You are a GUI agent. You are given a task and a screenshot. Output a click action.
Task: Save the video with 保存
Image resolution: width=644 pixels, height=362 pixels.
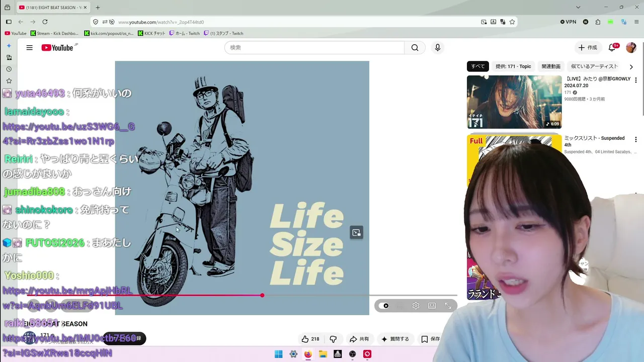[x=431, y=339]
